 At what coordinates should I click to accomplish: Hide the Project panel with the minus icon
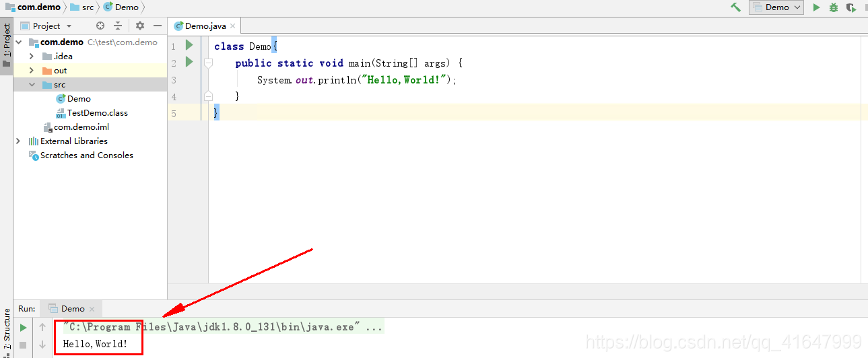[x=158, y=26]
